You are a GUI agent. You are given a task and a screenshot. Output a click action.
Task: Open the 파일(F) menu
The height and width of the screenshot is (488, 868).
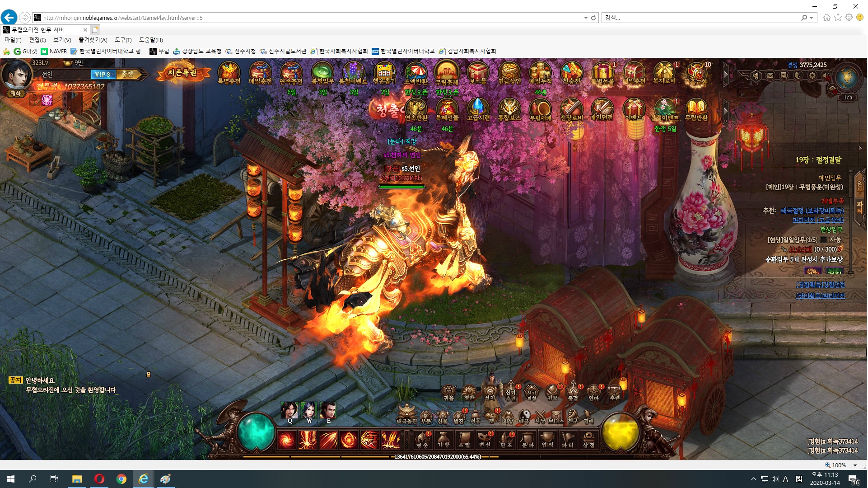(x=13, y=40)
